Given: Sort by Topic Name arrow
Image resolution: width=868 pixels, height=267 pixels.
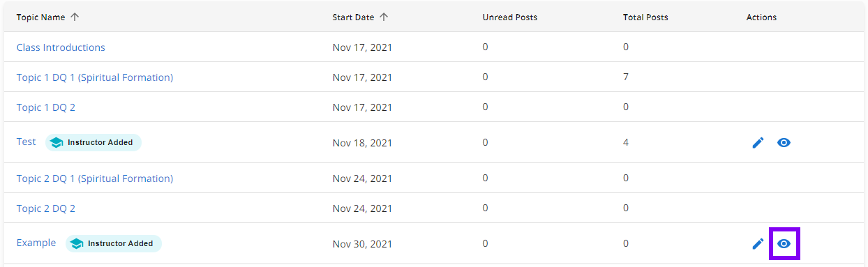Looking at the screenshot, I should (75, 17).
